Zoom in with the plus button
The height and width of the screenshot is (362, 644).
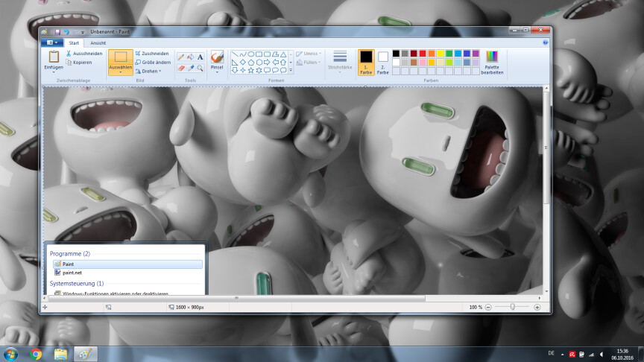537,307
